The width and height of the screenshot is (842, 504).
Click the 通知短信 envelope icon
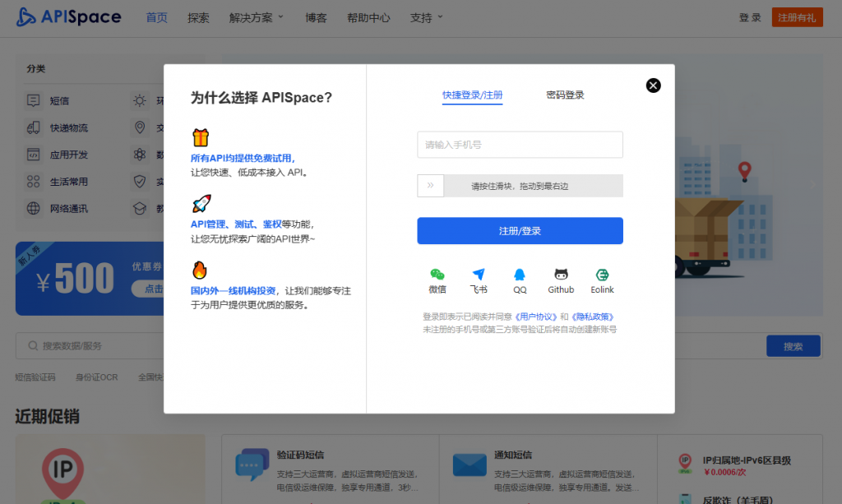(470, 465)
